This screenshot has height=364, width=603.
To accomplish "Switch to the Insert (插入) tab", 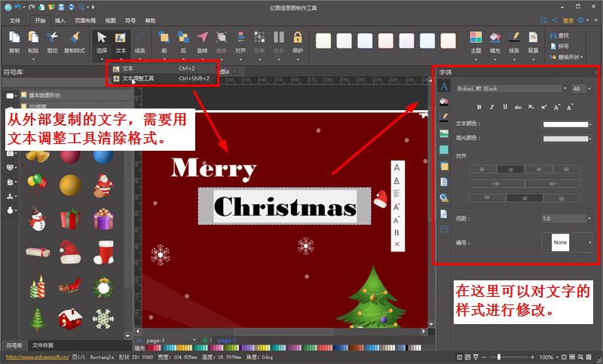I will (x=60, y=20).
